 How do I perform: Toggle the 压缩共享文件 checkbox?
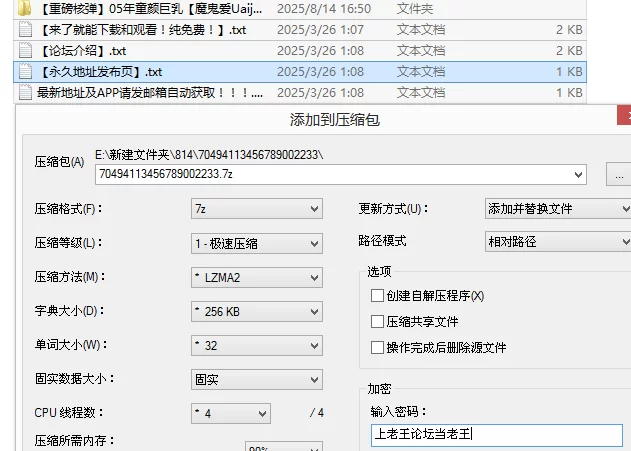377,321
